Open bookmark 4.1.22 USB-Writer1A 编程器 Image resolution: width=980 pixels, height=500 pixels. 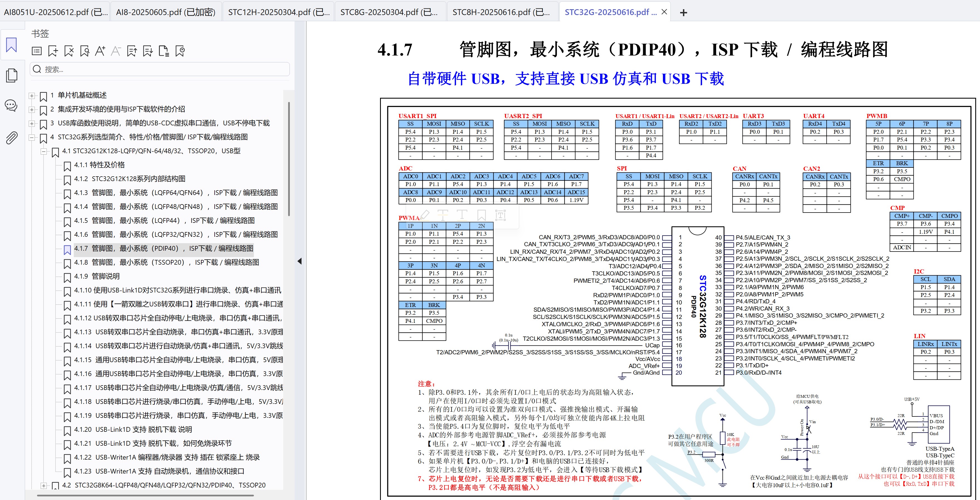coord(167,457)
